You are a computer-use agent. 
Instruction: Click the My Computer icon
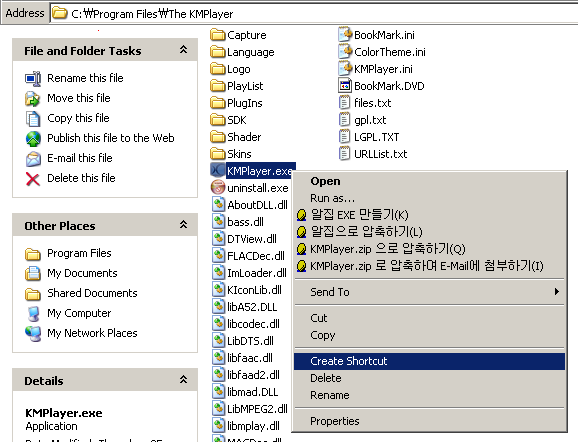[x=33, y=314]
